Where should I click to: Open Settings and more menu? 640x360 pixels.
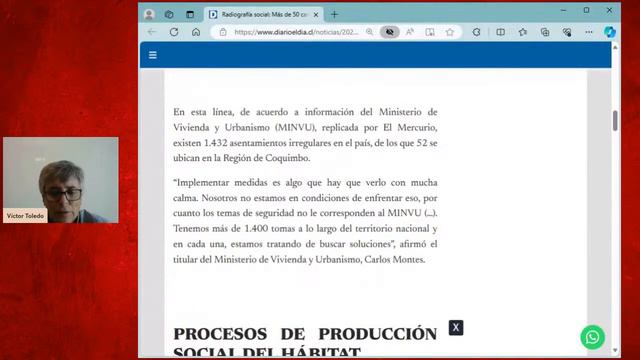589,32
